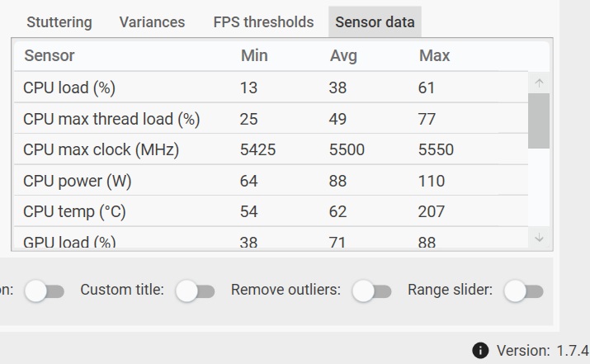Click the Sensor column header
This screenshot has width=590, height=364.
[x=50, y=55]
